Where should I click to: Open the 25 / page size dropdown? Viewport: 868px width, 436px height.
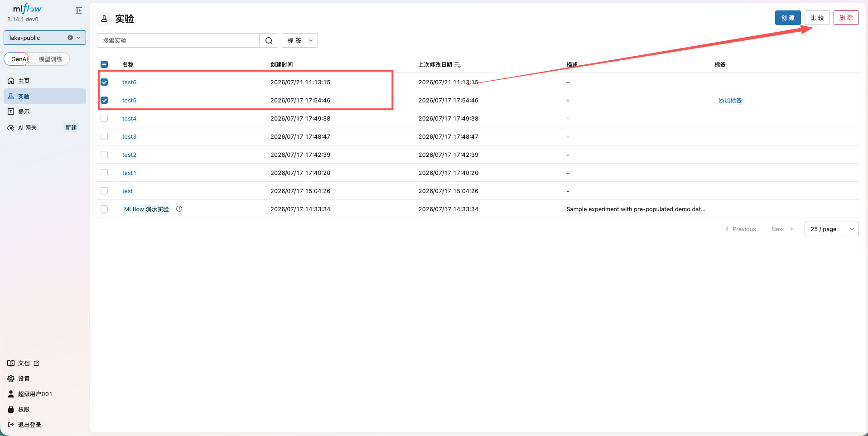831,229
